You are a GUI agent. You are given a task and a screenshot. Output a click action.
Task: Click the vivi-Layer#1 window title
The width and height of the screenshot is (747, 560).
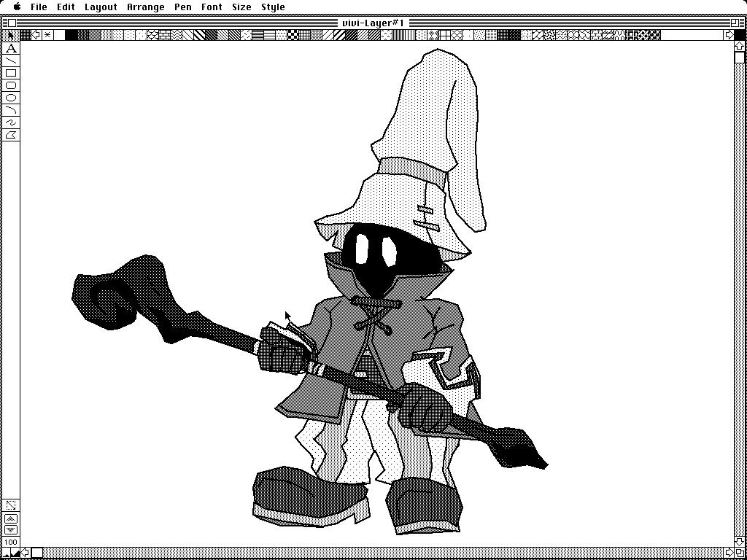click(x=373, y=23)
